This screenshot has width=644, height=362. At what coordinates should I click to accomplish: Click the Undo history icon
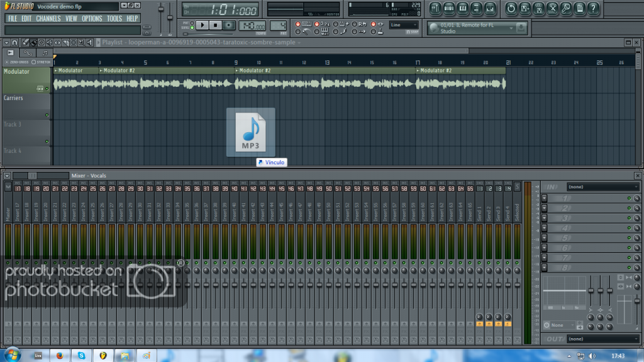point(510,9)
